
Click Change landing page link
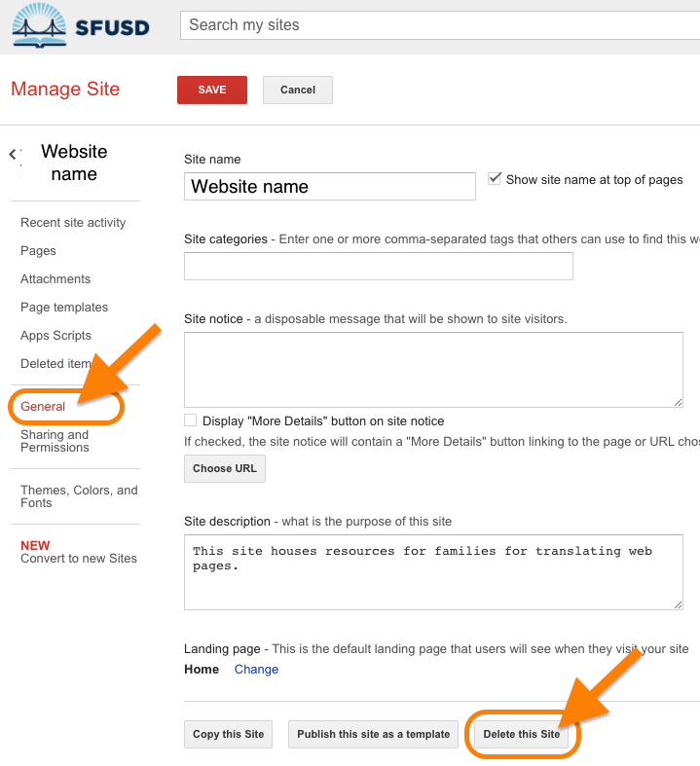pyautogui.click(x=256, y=670)
